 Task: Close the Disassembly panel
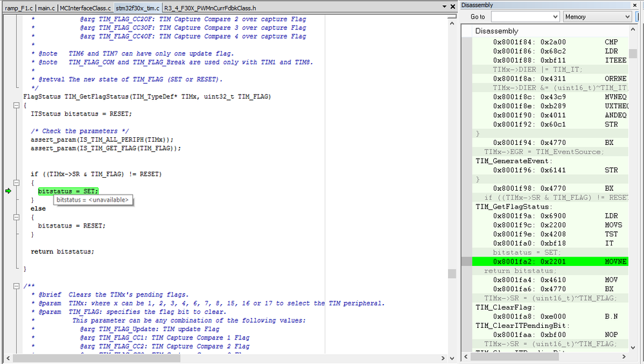click(x=634, y=5)
